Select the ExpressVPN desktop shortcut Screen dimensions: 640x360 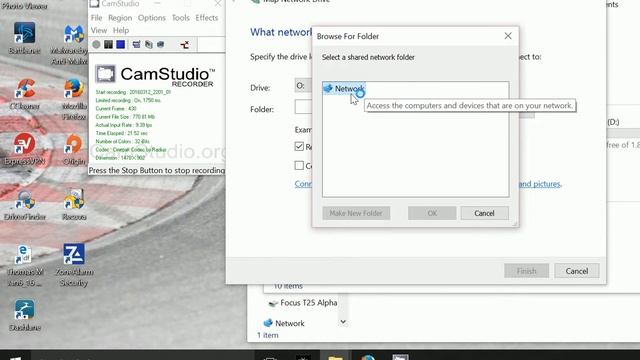pos(24,149)
